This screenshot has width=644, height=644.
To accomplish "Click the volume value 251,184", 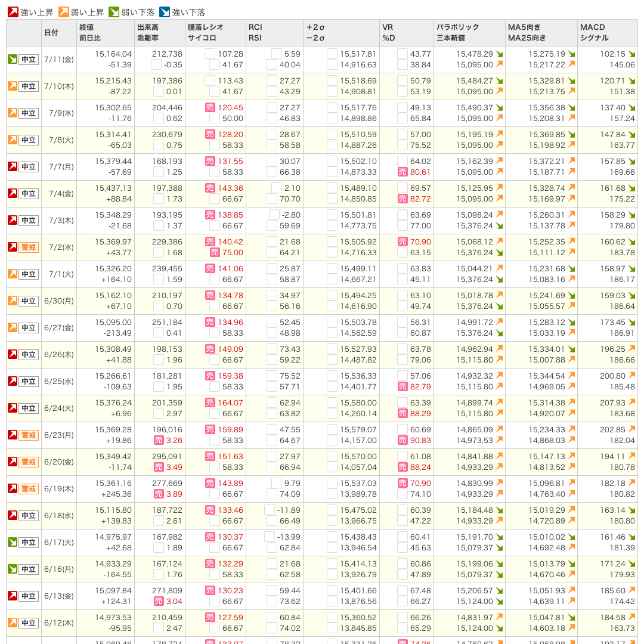I will coord(167,323).
